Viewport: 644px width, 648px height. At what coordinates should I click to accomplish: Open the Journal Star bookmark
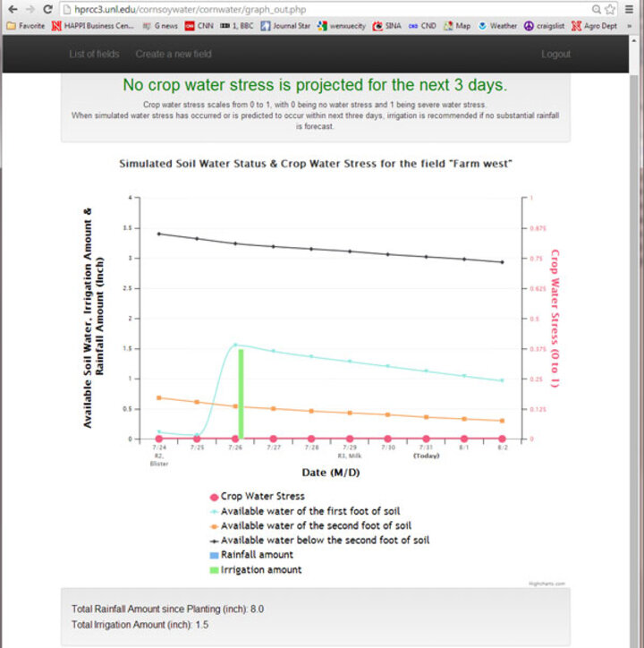[x=286, y=26]
